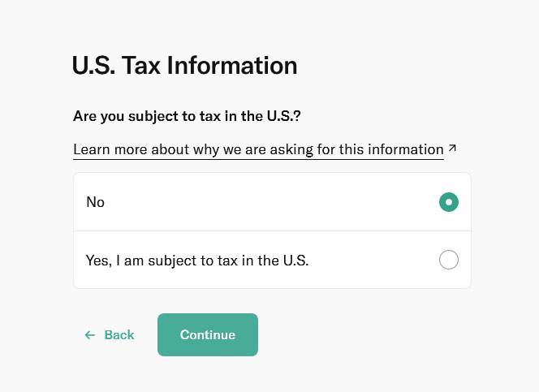
Task: Click the word "Continue" to proceed
Action: pyautogui.click(x=208, y=335)
